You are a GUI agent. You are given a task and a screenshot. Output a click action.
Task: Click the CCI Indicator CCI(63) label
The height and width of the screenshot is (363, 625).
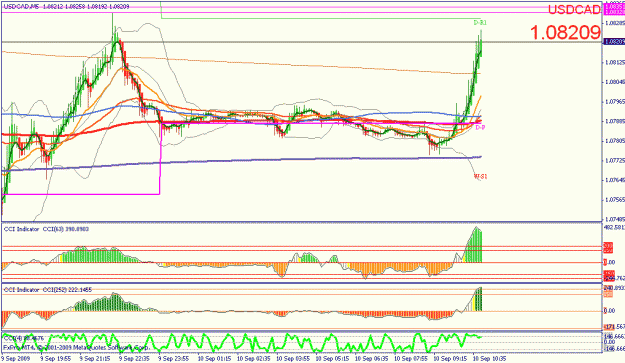coord(46,229)
